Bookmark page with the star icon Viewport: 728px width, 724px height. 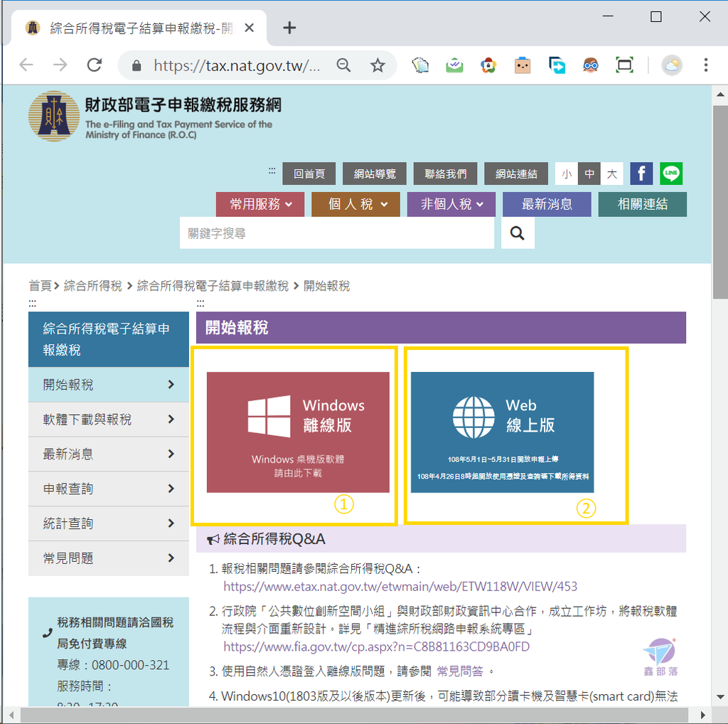click(378, 65)
